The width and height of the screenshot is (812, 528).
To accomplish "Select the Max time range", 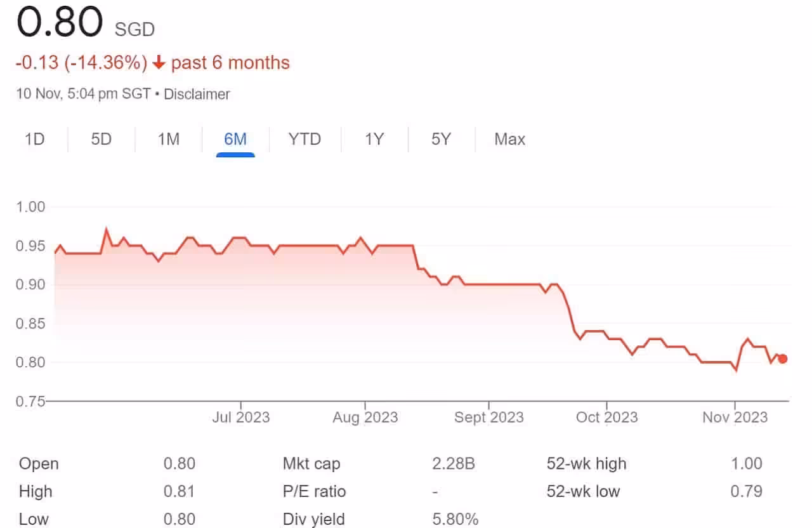I will [510, 139].
